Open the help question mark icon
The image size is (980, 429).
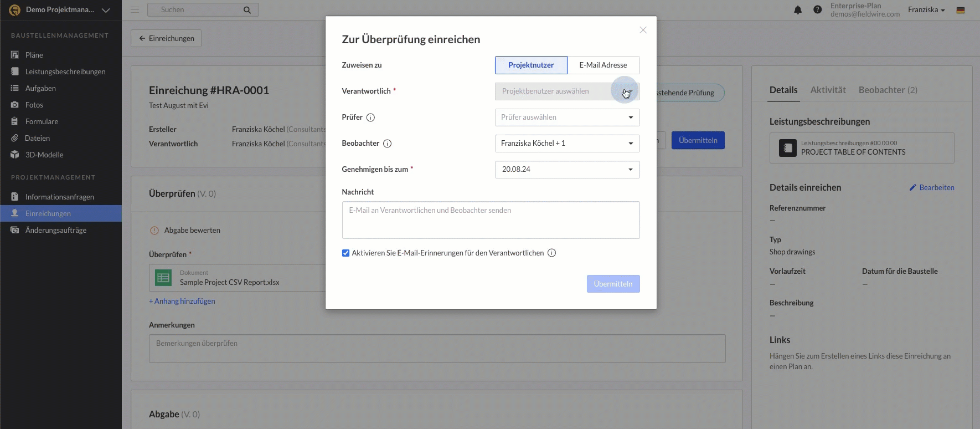[817, 10]
